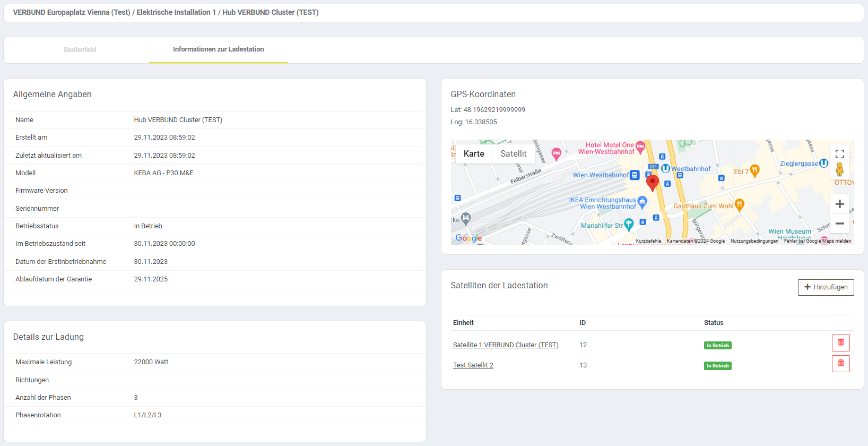Switch map to Karte view
868x446 pixels.
(x=474, y=154)
